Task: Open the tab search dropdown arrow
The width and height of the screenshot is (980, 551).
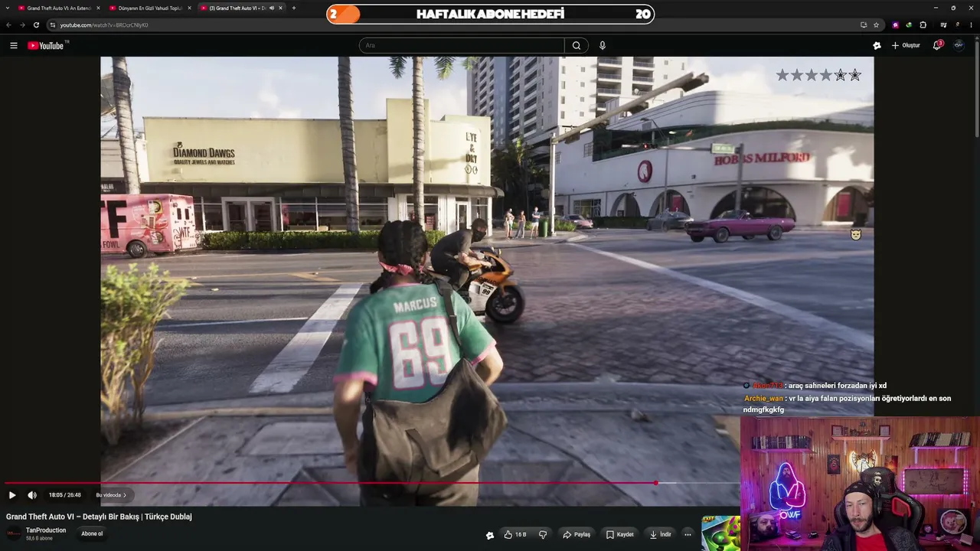Action: click(x=8, y=8)
